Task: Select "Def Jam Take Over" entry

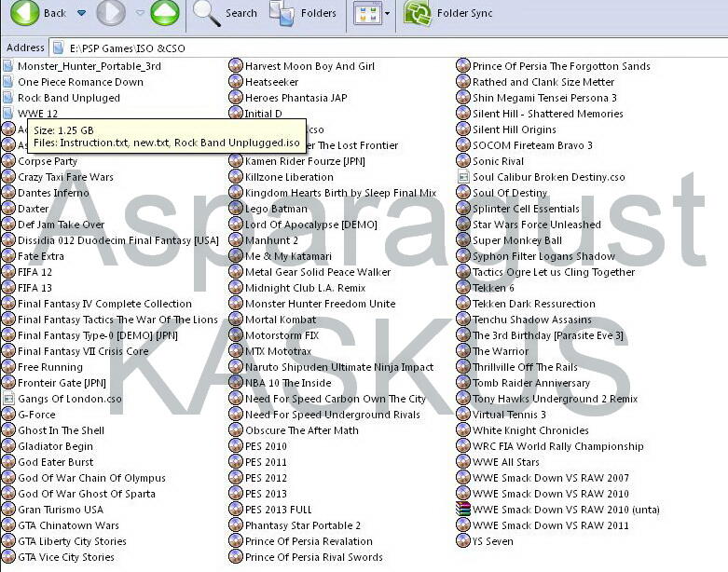Action: (x=53, y=225)
